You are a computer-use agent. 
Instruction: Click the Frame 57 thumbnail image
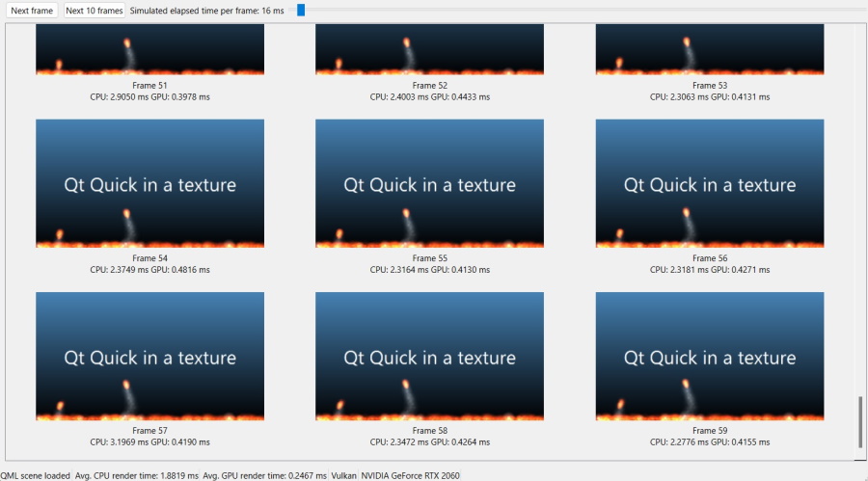pyautogui.click(x=149, y=356)
